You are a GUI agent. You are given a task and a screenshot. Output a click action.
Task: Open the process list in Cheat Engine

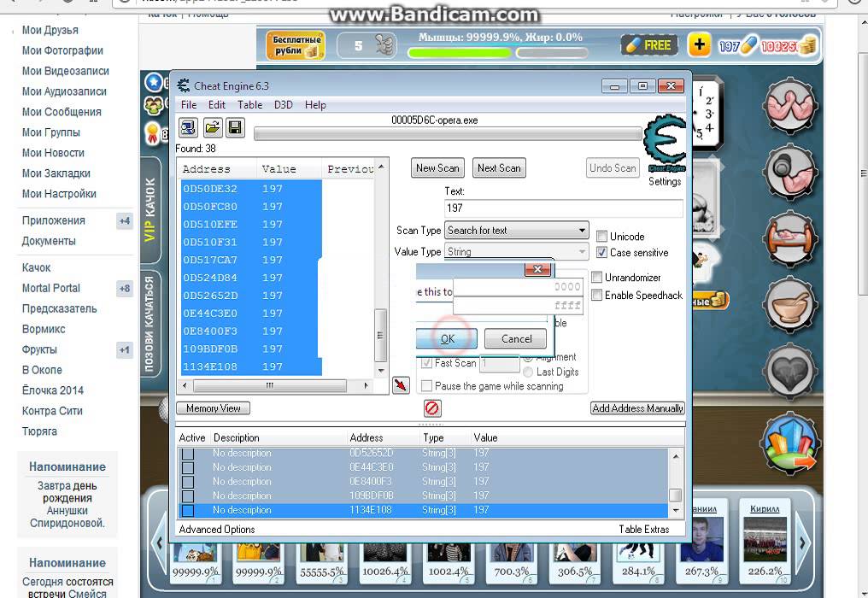pyautogui.click(x=188, y=128)
